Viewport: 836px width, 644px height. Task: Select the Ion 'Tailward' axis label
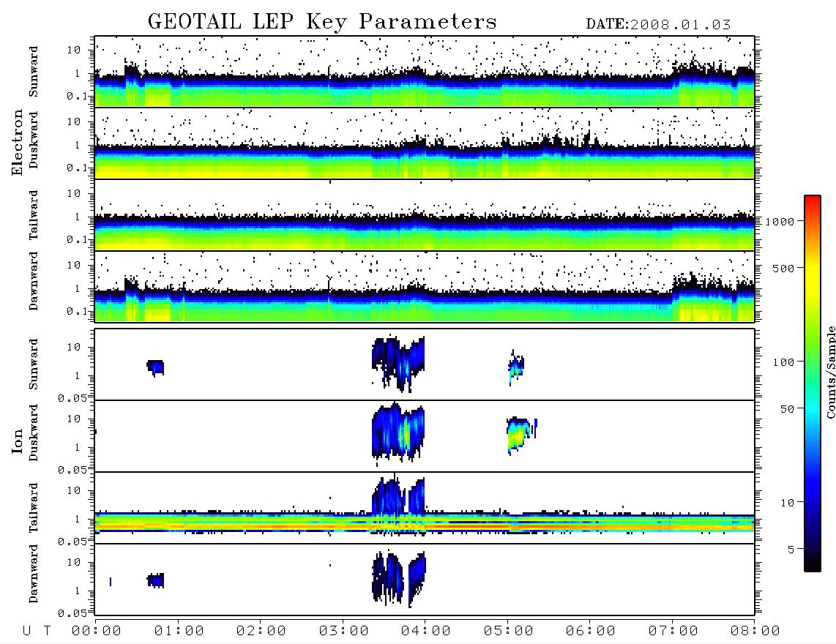[x=34, y=508]
